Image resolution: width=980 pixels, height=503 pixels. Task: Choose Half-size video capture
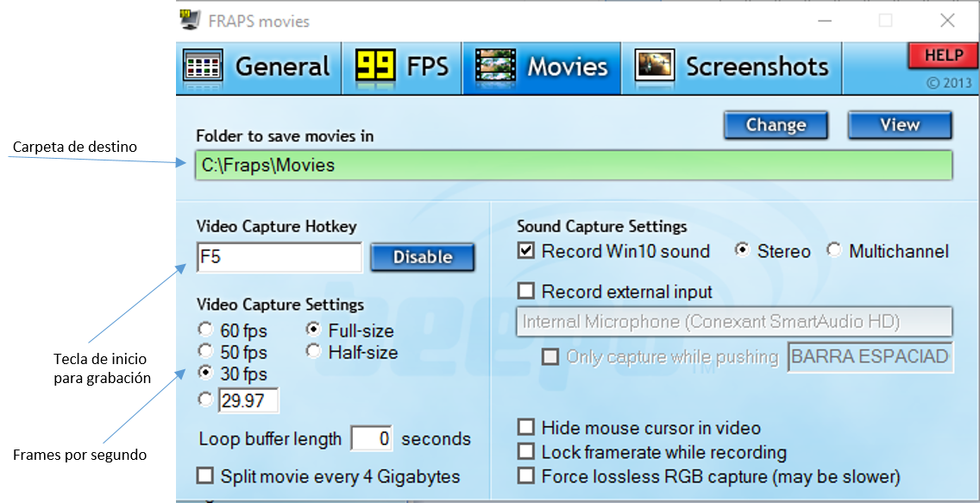click(313, 351)
